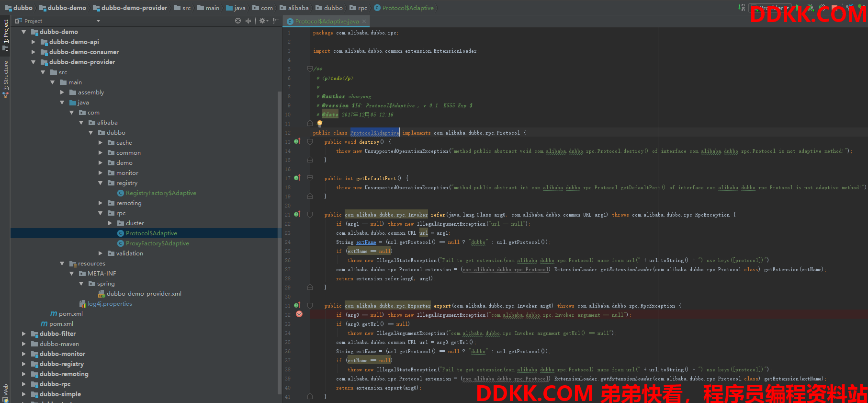
Task: Click the highlighted Protocol$Adaptive class name
Action: point(374,133)
